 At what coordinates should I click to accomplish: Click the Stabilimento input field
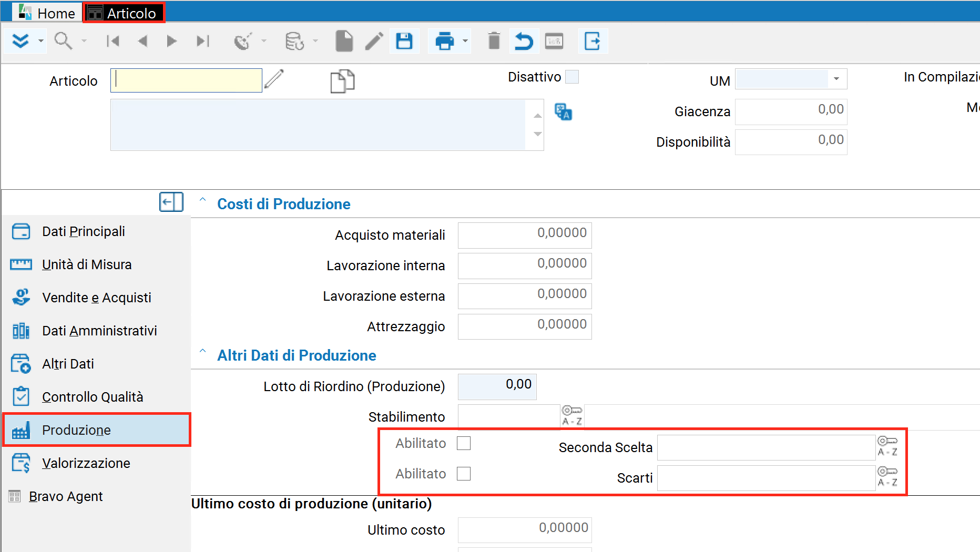[508, 417]
